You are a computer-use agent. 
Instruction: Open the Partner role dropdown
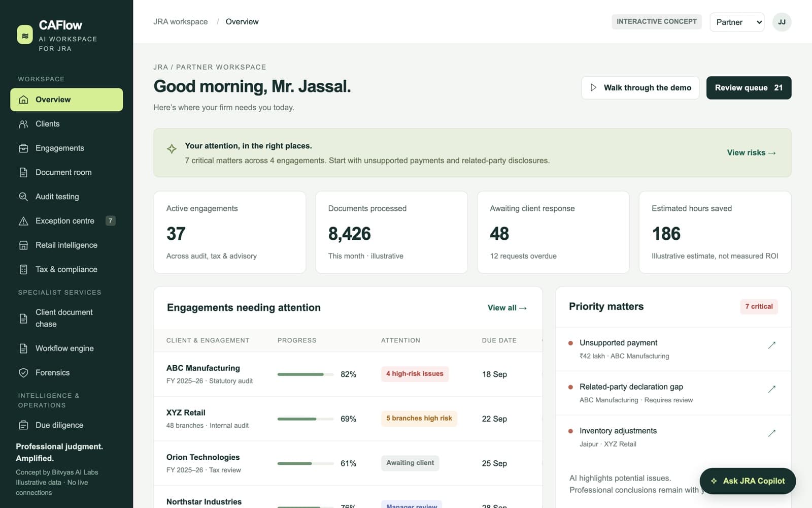[737, 22]
